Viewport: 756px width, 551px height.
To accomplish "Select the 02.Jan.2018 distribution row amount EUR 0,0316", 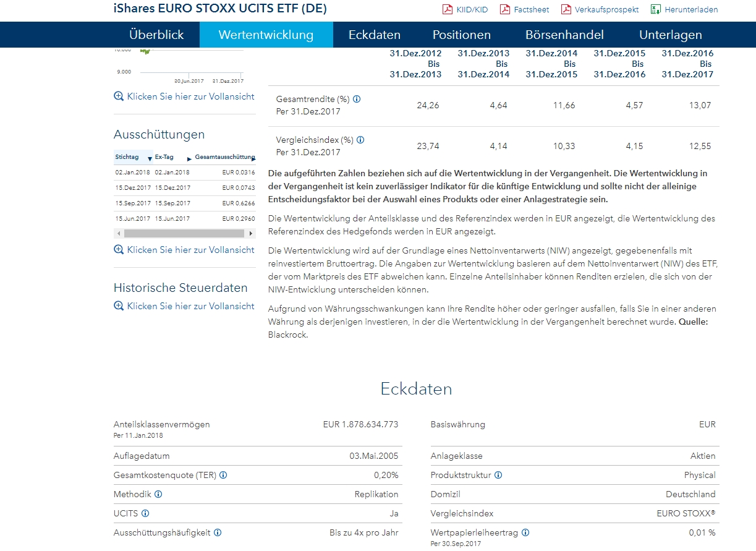I will (239, 173).
